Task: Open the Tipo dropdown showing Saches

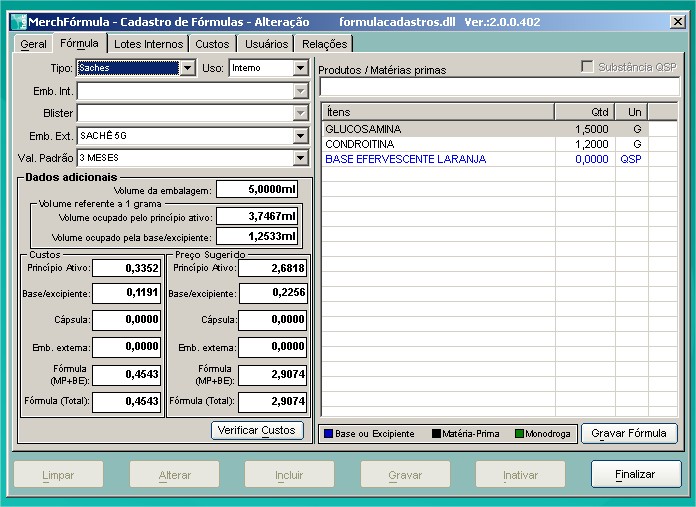Action: tap(187, 68)
